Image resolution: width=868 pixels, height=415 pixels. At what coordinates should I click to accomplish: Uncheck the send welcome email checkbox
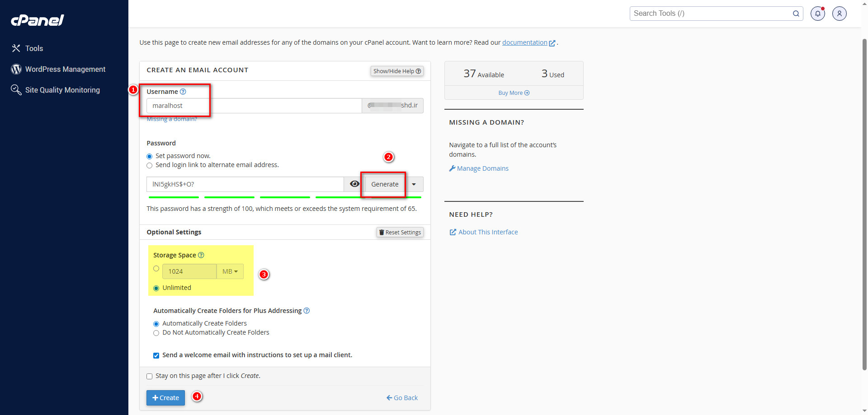(156, 355)
